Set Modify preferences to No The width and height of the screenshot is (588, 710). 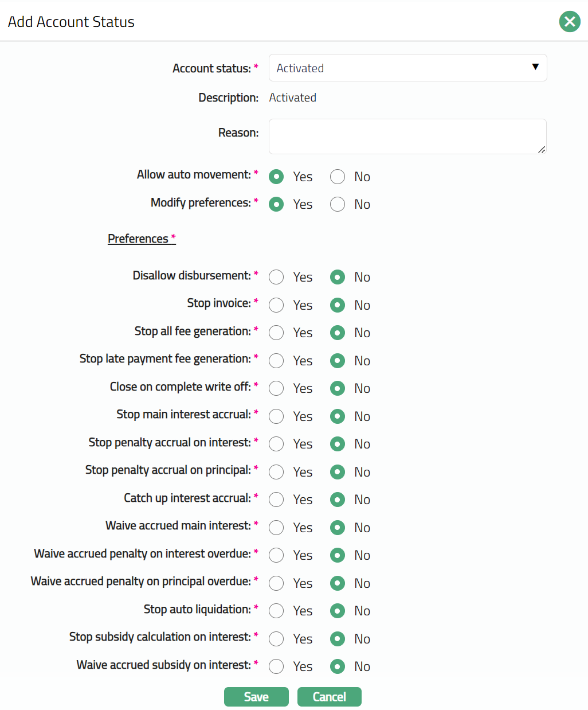[x=338, y=204]
